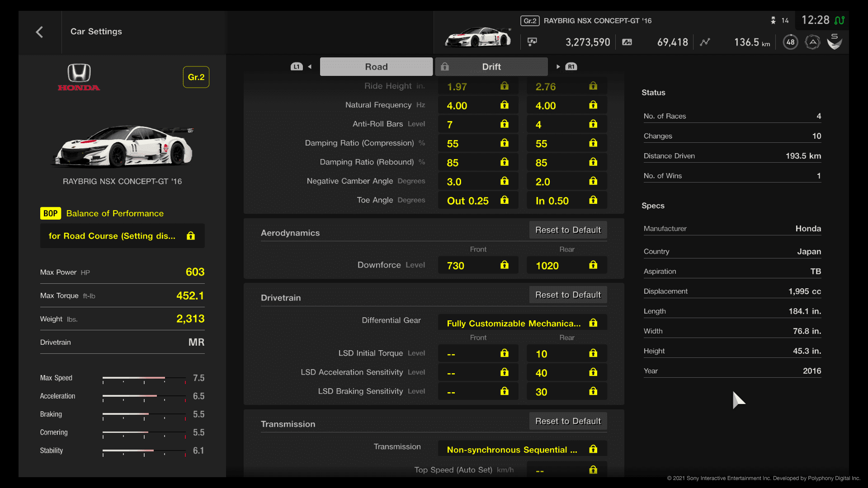The width and height of the screenshot is (868, 488).
Task: Reset Aerodynamics section to default
Action: (566, 230)
